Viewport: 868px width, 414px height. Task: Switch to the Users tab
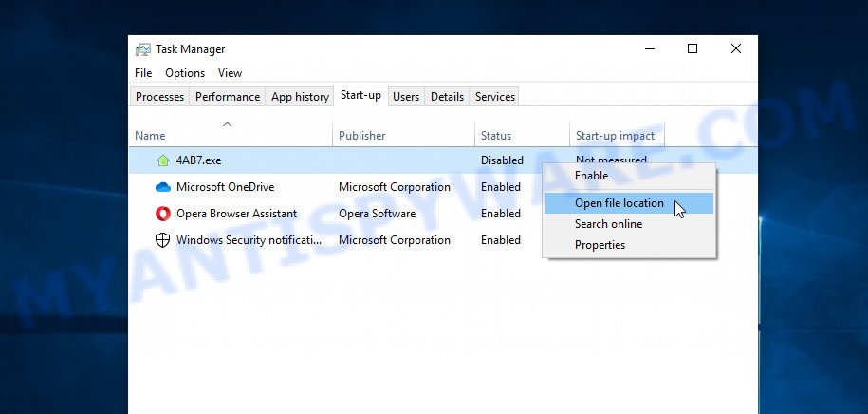pyautogui.click(x=406, y=97)
